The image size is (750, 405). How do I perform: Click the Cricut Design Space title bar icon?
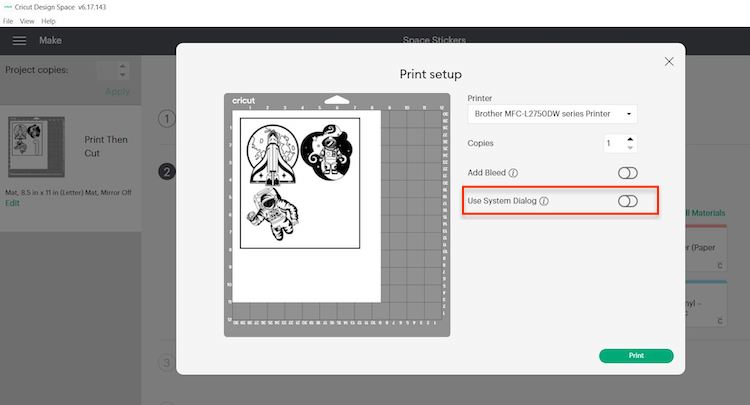point(7,7)
